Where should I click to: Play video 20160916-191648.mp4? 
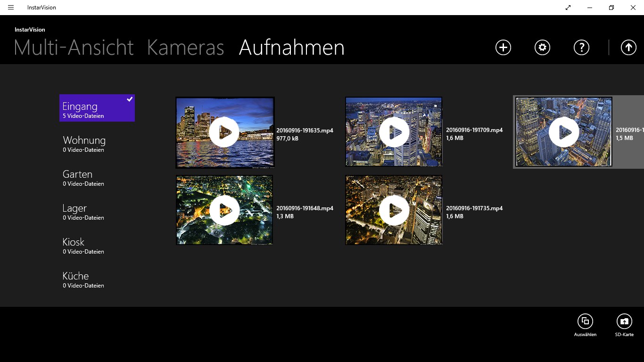point(224,210)
